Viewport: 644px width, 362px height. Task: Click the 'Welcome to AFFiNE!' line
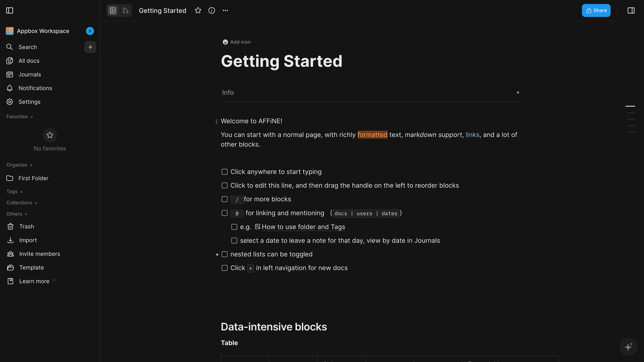252,121
